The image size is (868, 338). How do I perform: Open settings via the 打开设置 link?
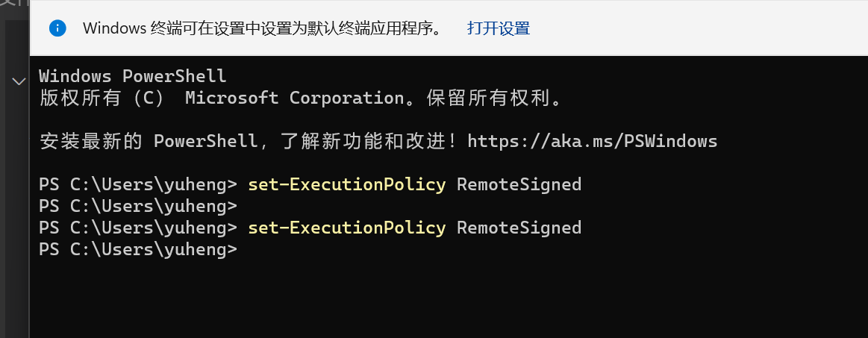[x=499, y=28]
